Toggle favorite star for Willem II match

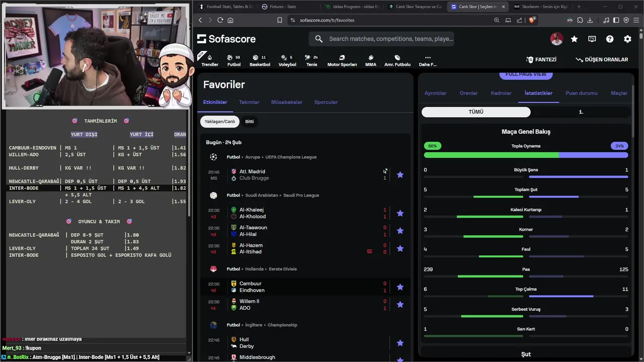click(x=400, y=305)
